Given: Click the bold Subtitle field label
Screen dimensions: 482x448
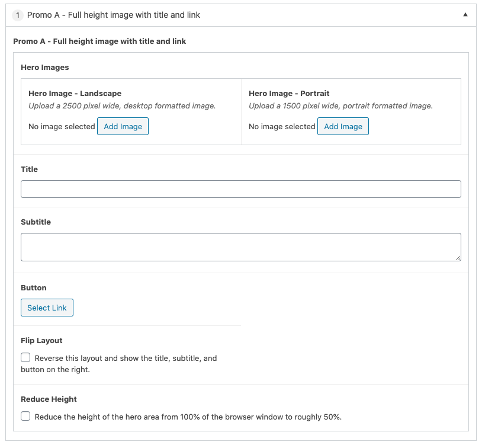Looking at the screenshot, I should click(x=36, y=222).
